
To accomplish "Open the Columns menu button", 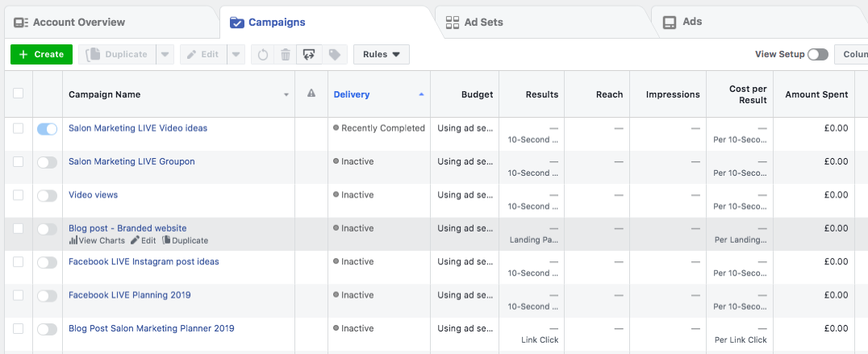I will (x=851, y=54).
